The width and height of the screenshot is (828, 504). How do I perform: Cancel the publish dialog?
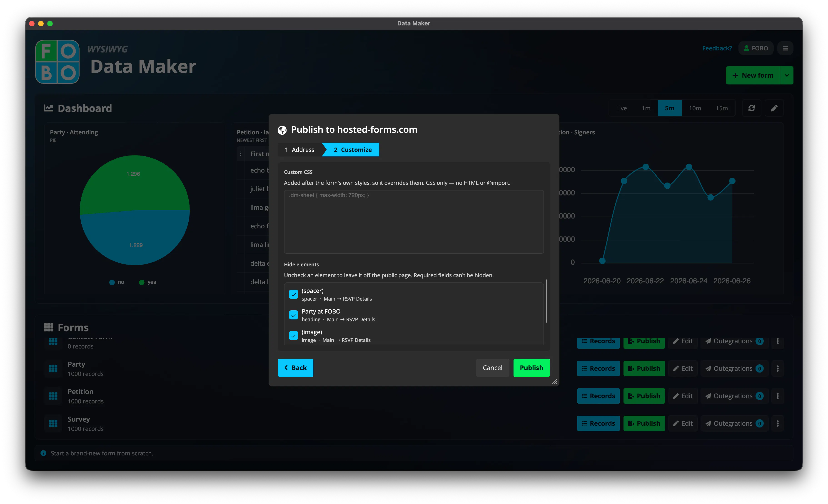pos(492,368)
